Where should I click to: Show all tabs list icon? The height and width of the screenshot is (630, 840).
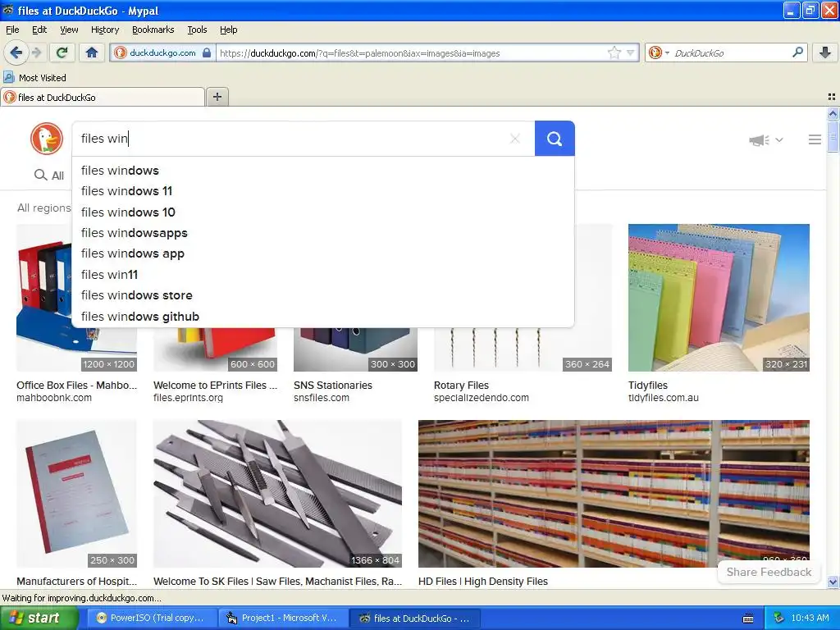coord(832,97)
